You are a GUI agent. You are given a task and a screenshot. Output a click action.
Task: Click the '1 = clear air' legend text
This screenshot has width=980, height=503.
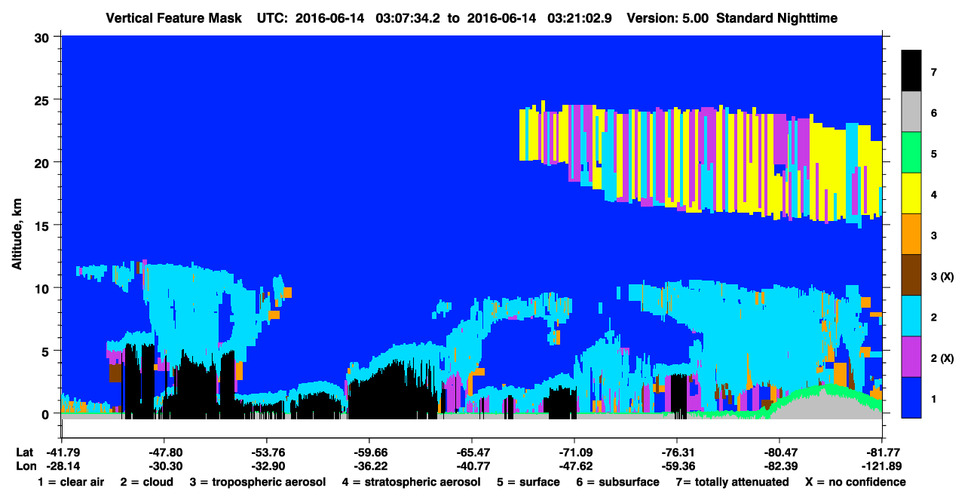(71, 482)
